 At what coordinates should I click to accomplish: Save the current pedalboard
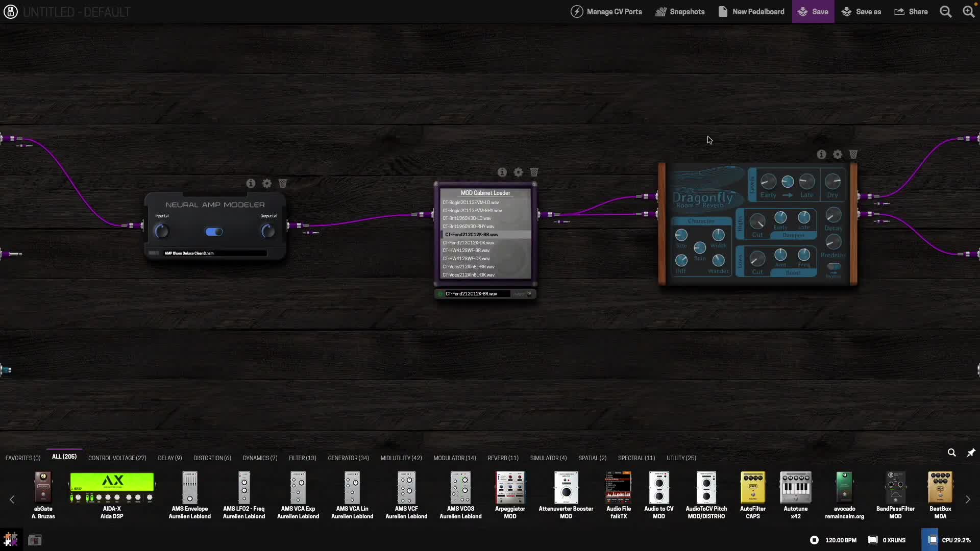pos(813,12)
